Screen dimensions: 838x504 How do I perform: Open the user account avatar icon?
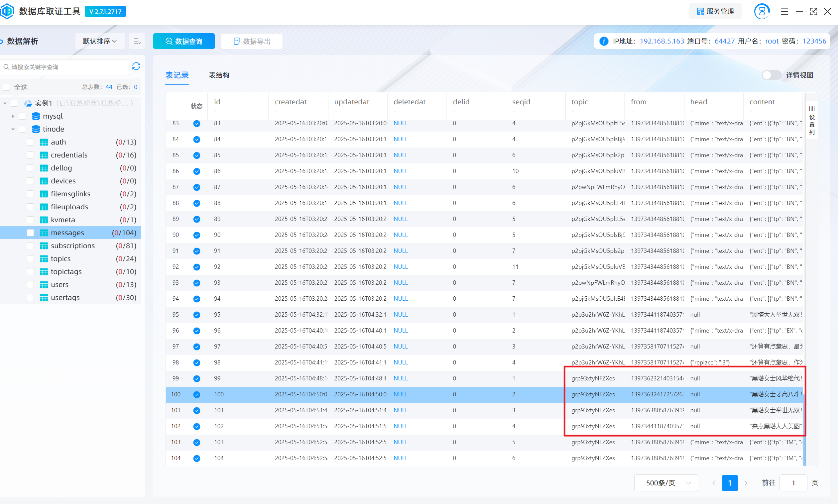point(762,11)
